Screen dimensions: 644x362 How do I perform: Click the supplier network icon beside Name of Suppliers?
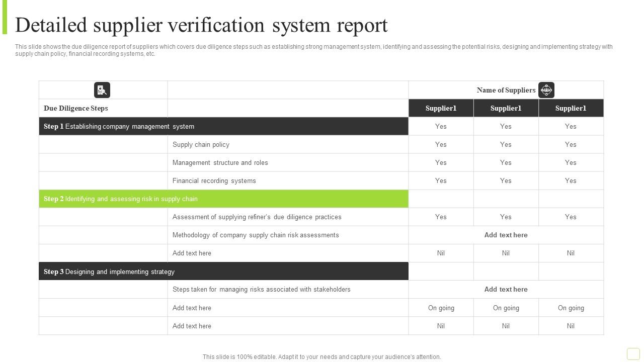[546, 89]
